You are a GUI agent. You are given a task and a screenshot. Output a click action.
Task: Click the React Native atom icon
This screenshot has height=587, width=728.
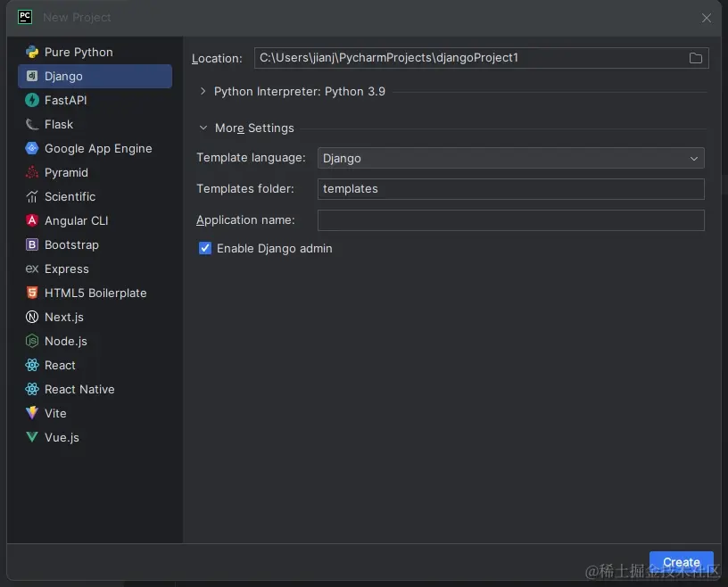point(32,389)
